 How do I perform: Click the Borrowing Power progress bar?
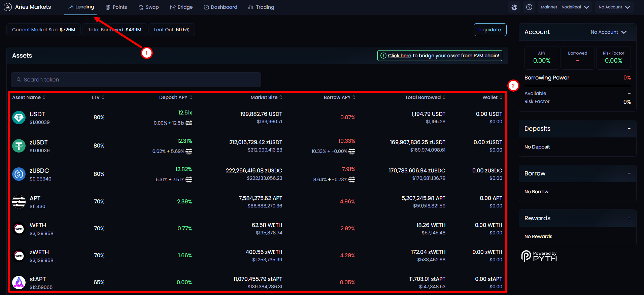point(577,86)
